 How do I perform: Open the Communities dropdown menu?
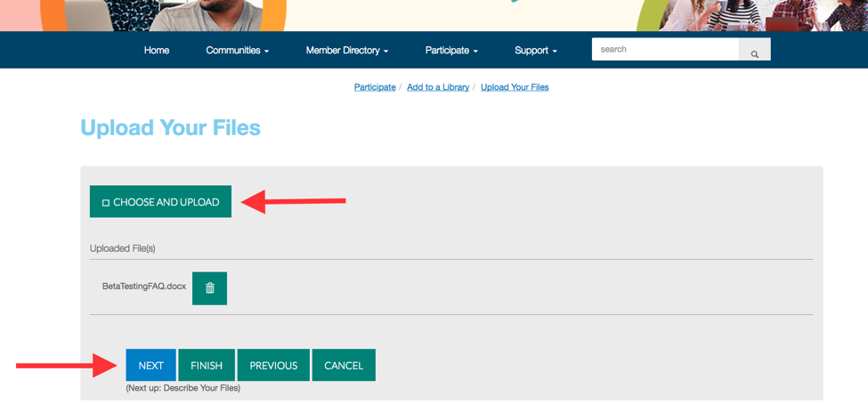(x=238, y=51)
